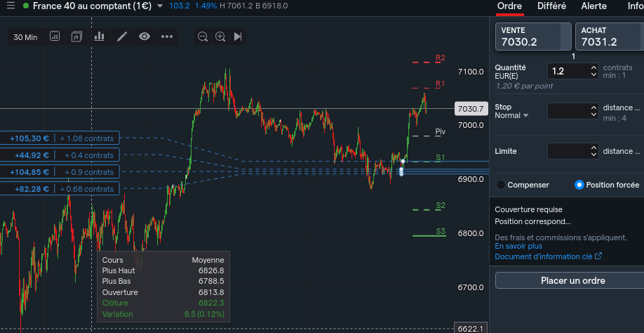
Task: Increase quantity with the up stepper arrow
Action: click(x=594, y=67)
